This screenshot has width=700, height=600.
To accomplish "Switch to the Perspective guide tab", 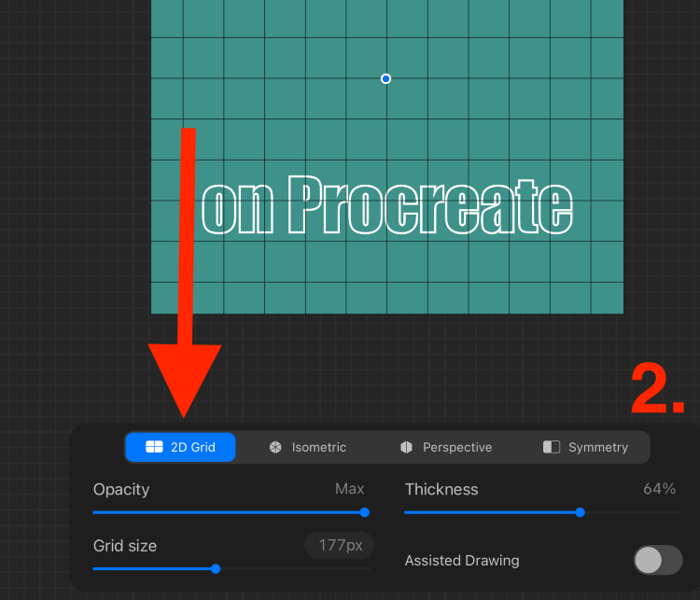I will (446, 447).
